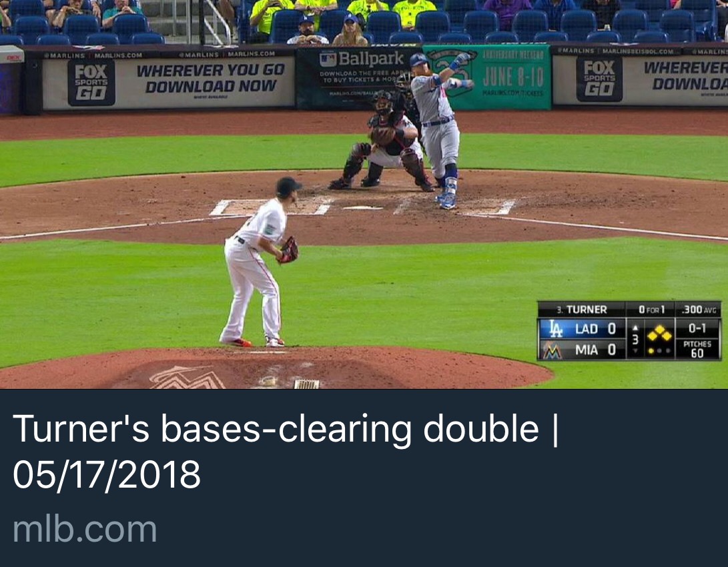Screen dimensions: 728x567
Task: Click the right FOX Sports GO logo
Action: 599,79
